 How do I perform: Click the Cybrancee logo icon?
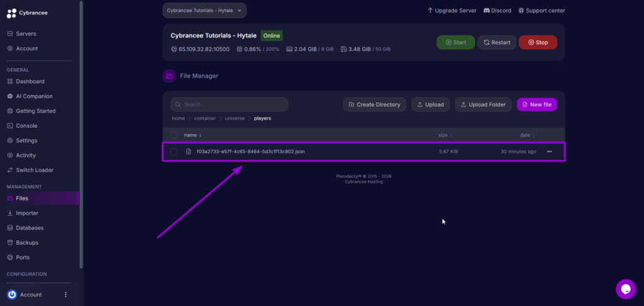[x=11, y=13]
